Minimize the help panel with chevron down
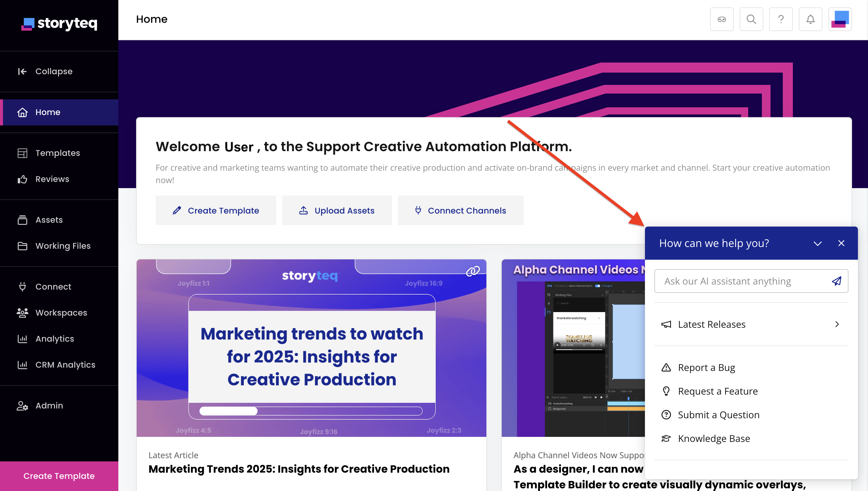The image size is (868, 491). tap(817, 243)
